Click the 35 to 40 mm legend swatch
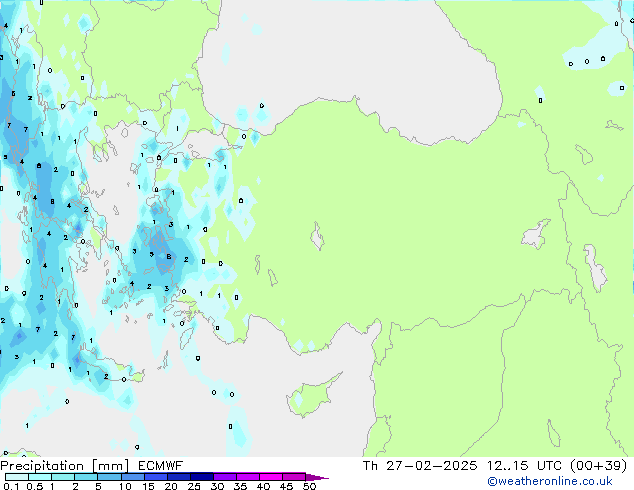This screenshot has height=490, width=634. [x=248, y=477]
